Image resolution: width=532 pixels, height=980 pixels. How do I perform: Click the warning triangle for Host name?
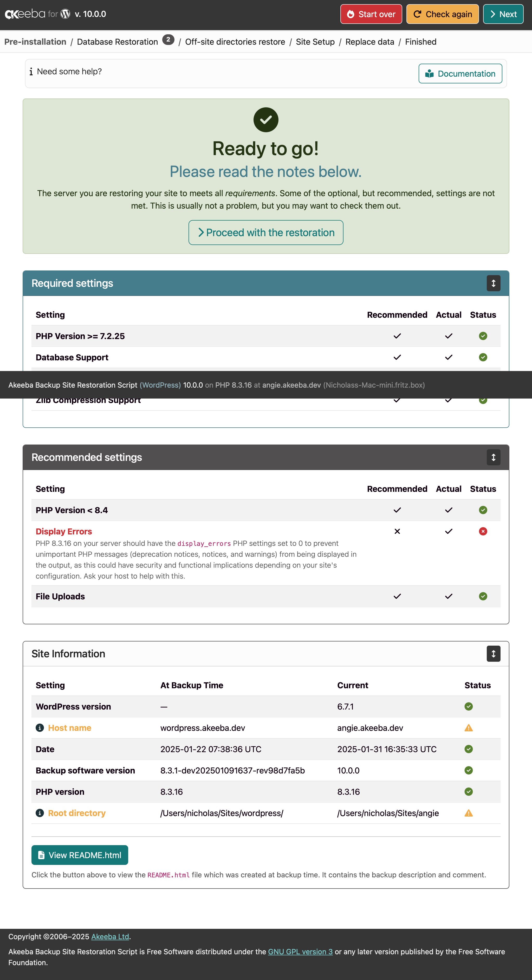pyautogui.click(x=468, y=728)
